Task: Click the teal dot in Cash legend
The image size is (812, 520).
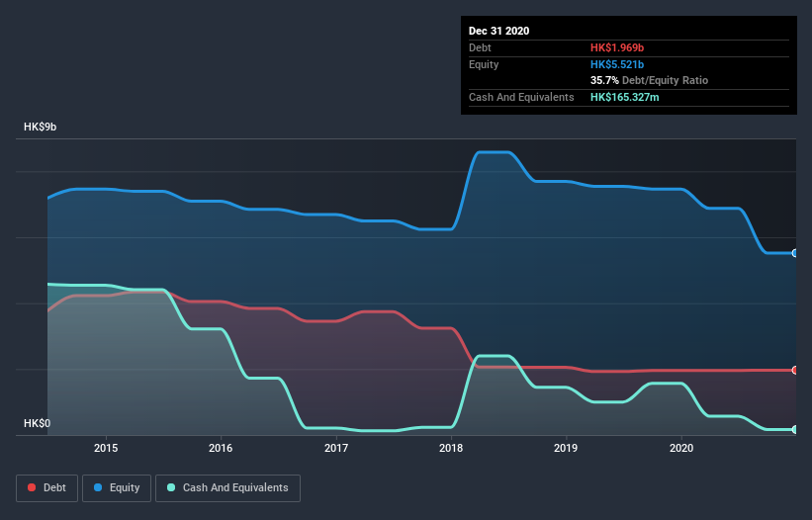Action: [171, 487]
